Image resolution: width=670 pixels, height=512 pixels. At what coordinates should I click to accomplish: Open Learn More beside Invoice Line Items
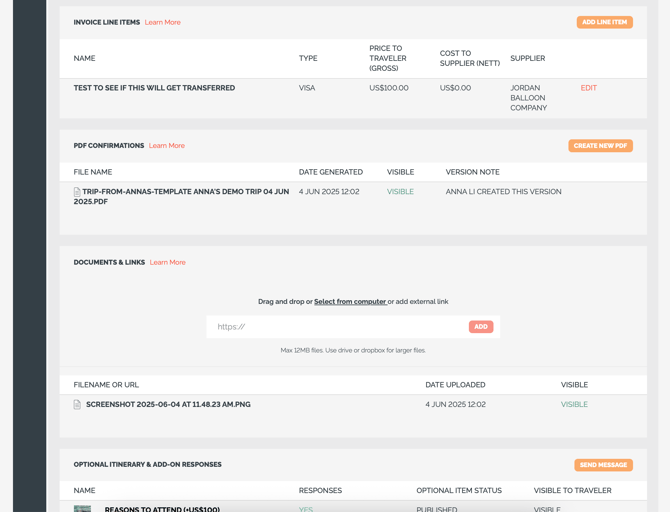point(162,22)
